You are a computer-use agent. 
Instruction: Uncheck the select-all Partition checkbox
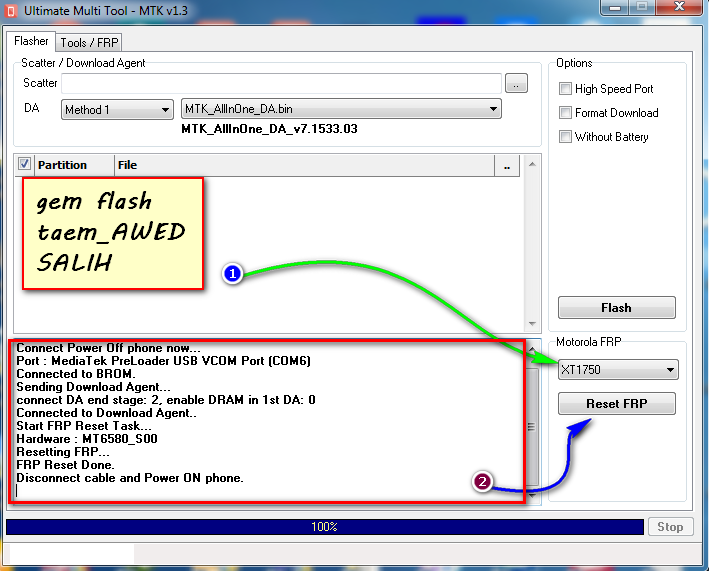tap(24, 164)
